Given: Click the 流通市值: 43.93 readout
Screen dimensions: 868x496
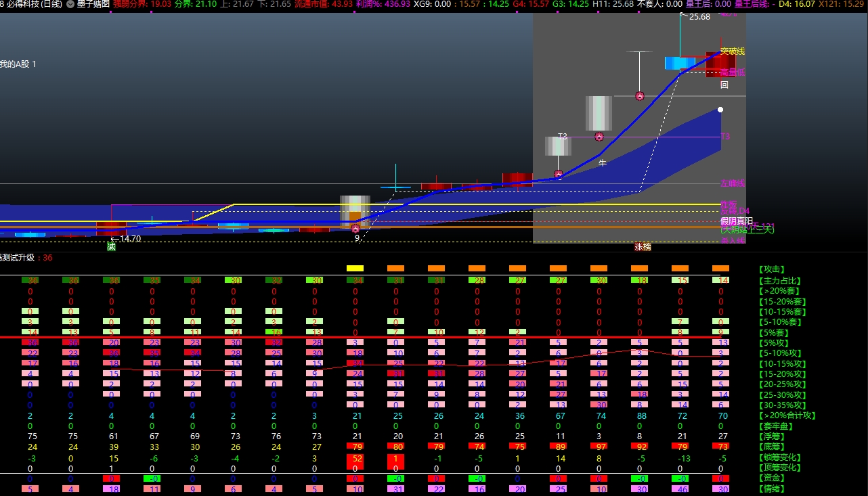Looking at the screenshot, I should (x=324, y=4).
